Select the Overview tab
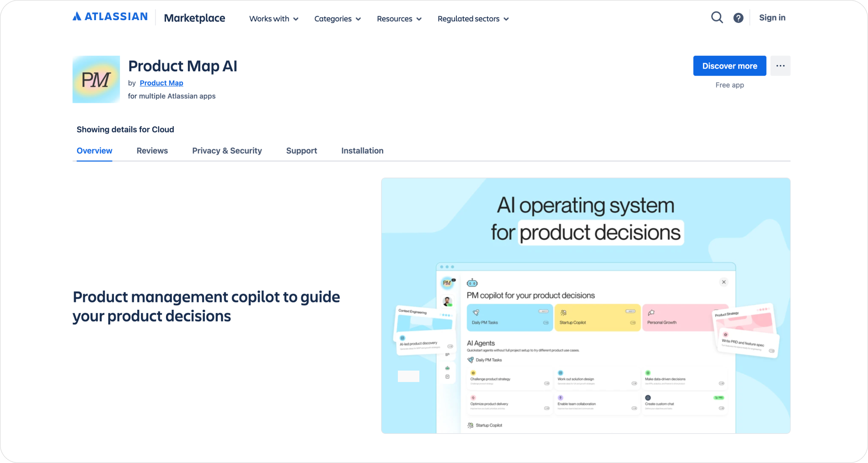Viewport: 868px width, 463px height. click(x=94, y=151)
